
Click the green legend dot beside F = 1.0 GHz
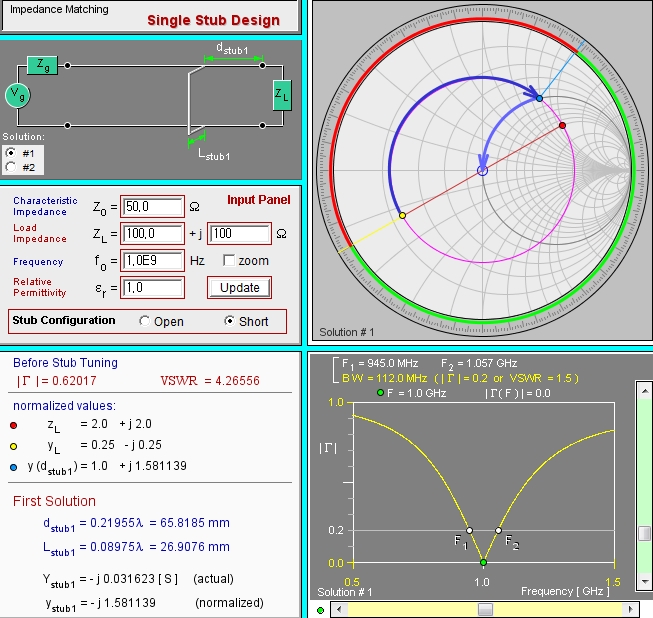(x=380, y=392)
